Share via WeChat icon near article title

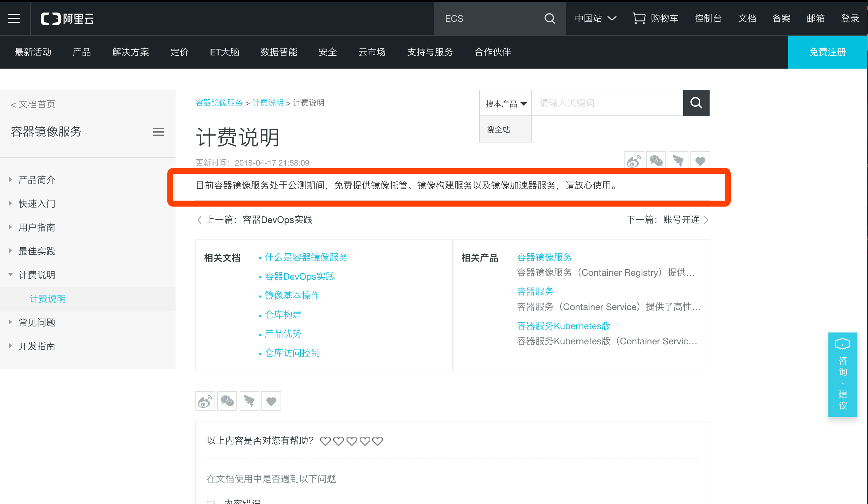click(x=656, y=160)
